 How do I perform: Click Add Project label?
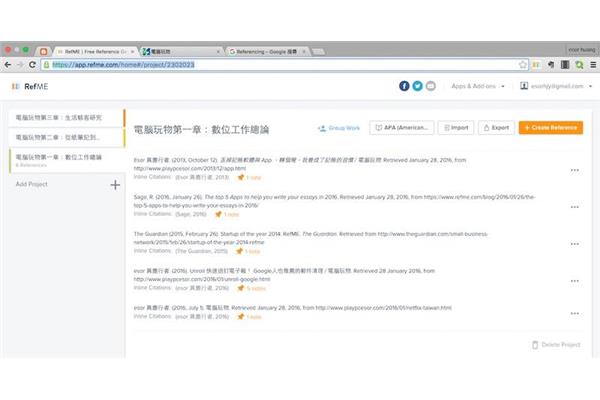tap(32, 184)
